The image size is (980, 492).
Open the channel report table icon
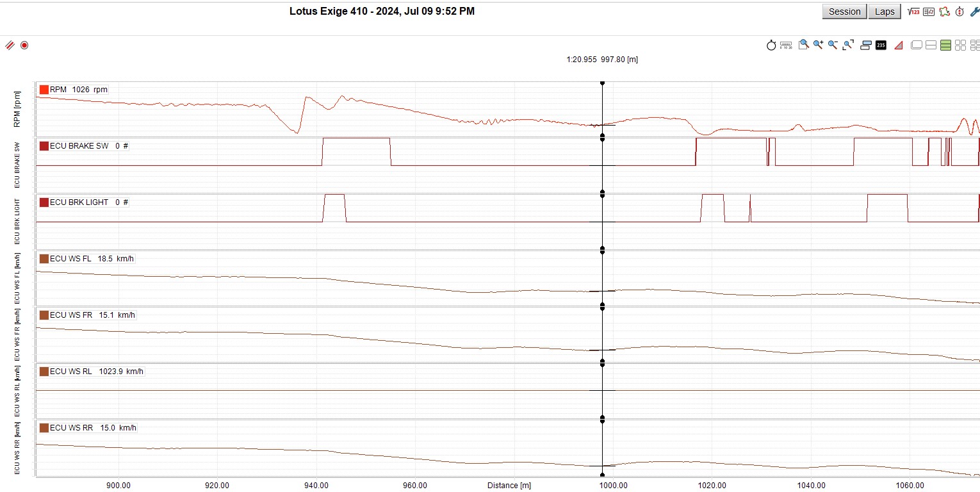coord(929,12)
